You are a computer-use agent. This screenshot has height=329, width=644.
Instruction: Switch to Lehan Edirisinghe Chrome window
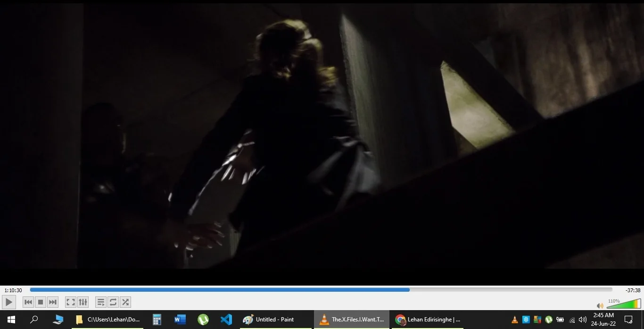[428, 320]
